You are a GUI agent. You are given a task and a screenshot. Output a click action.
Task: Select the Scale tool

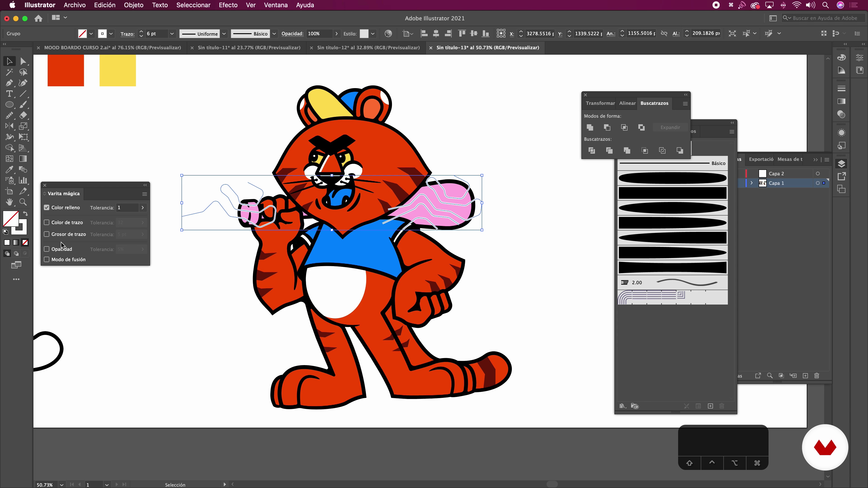(x=23, y=126)
